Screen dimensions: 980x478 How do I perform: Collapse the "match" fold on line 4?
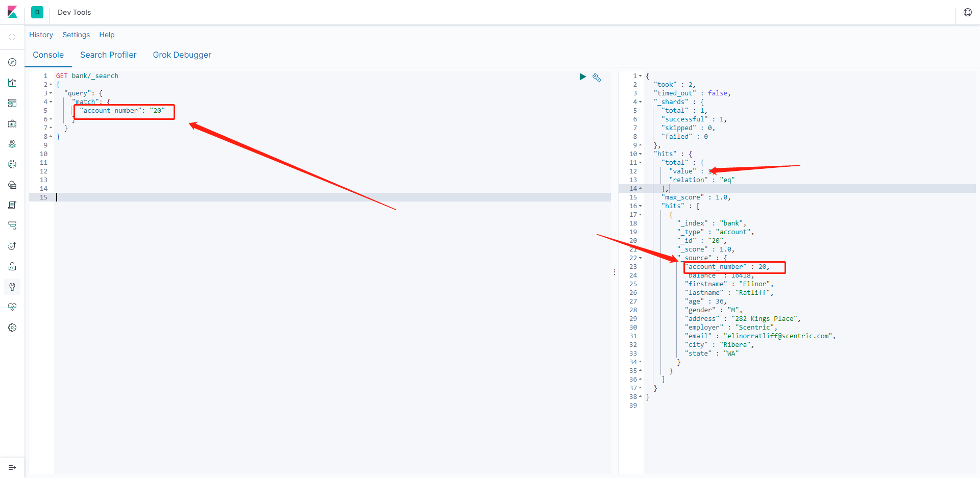coord(51,102)
